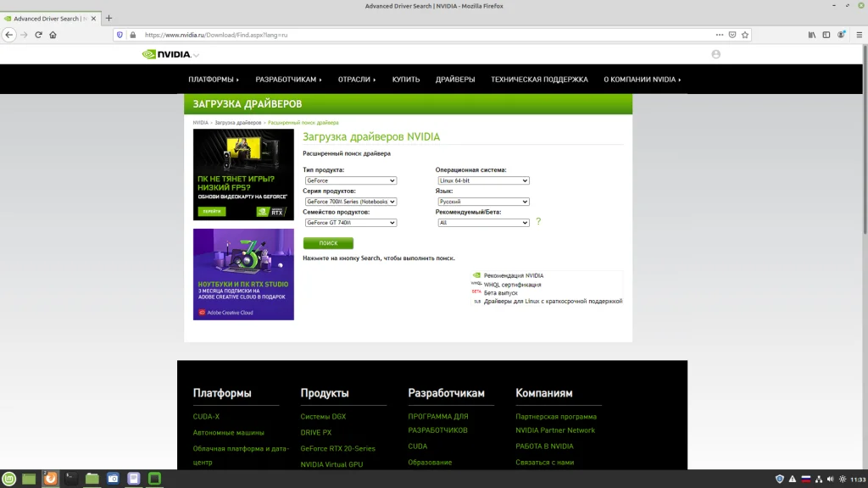The height and width of the screenshot is (488, 868).
Task: Open ТЕХНИЧЕСКАЯ ПОДДЕРЖКА menu item
Action: 539,79
